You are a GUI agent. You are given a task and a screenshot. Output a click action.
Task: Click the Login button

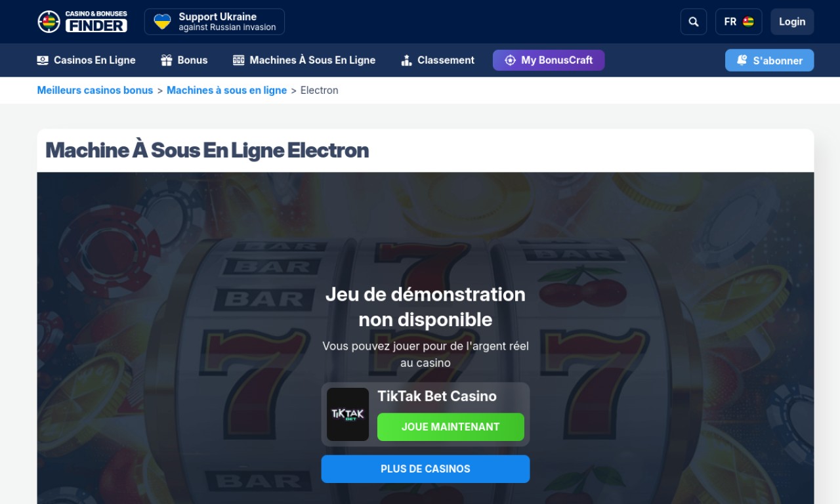click(x=792, y=22)
